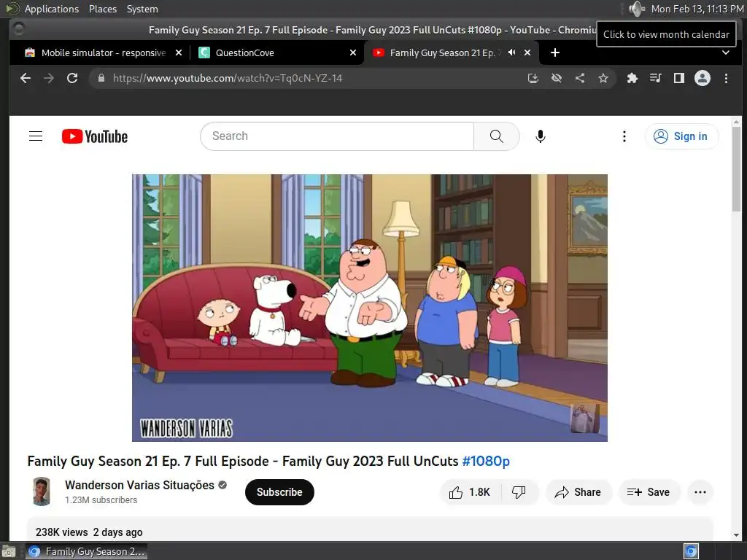Screen dimensions: 747x560
Task: Open the crossed-out eye tracking icon
Action: pyautogui.click(x=557, y=78)
